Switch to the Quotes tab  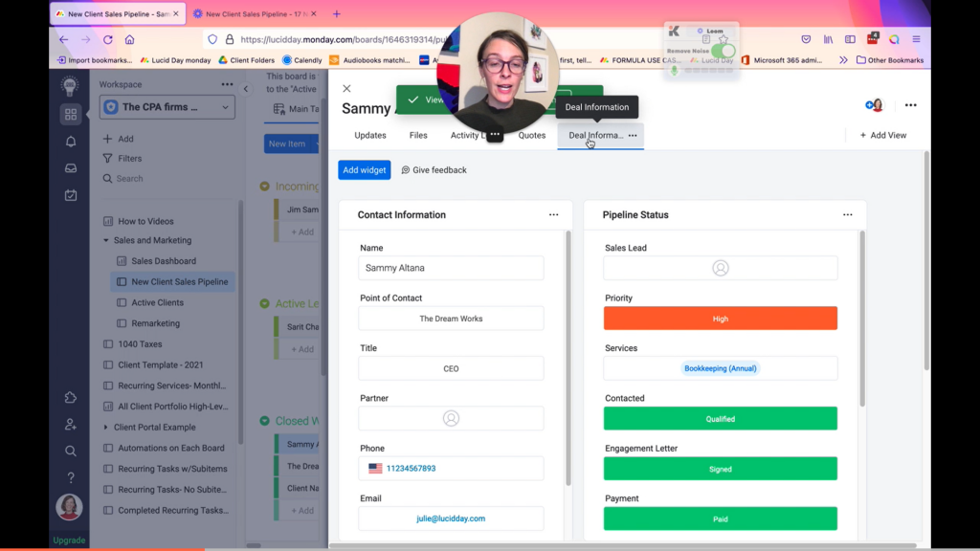[532, 135]
